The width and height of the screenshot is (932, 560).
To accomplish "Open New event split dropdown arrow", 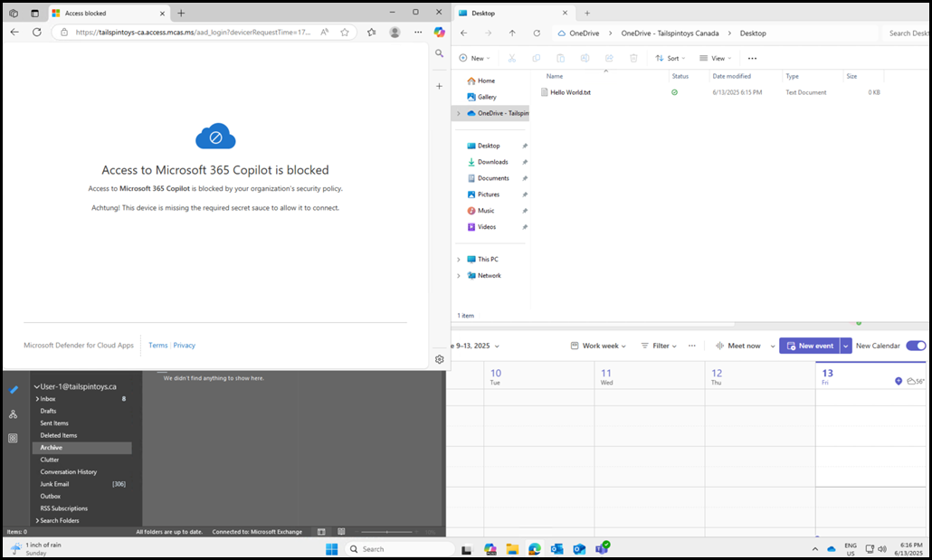I will tap(846, 346).
